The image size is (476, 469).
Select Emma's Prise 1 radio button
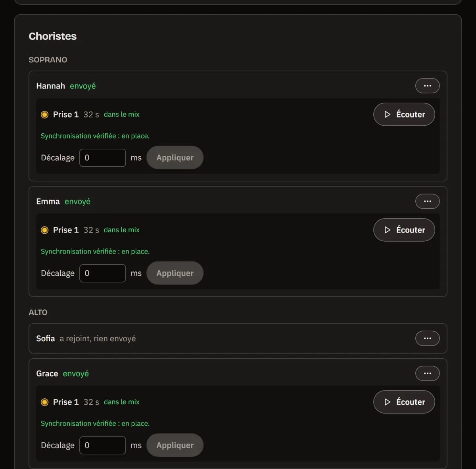[x=45, y=230]
